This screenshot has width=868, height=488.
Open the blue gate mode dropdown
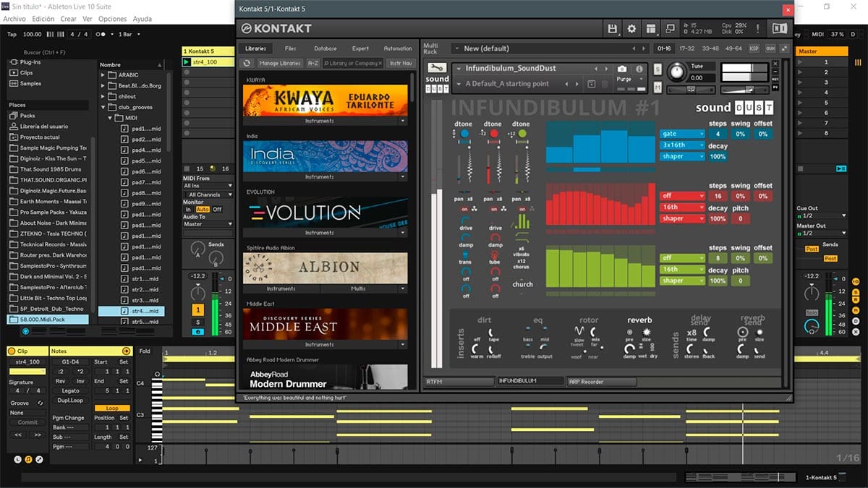pos(682,134)
